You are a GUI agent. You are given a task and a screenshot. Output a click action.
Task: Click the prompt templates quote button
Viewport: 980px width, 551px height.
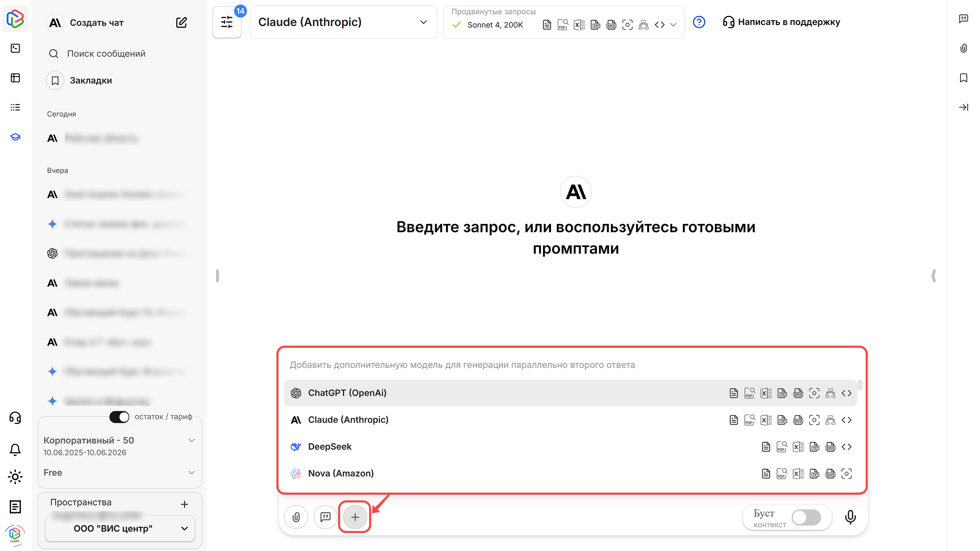(x=325, y=517)
